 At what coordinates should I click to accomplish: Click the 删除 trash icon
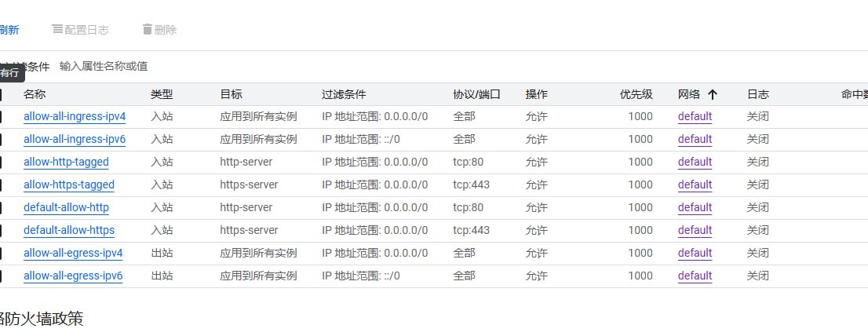click(x=147, y=30)
